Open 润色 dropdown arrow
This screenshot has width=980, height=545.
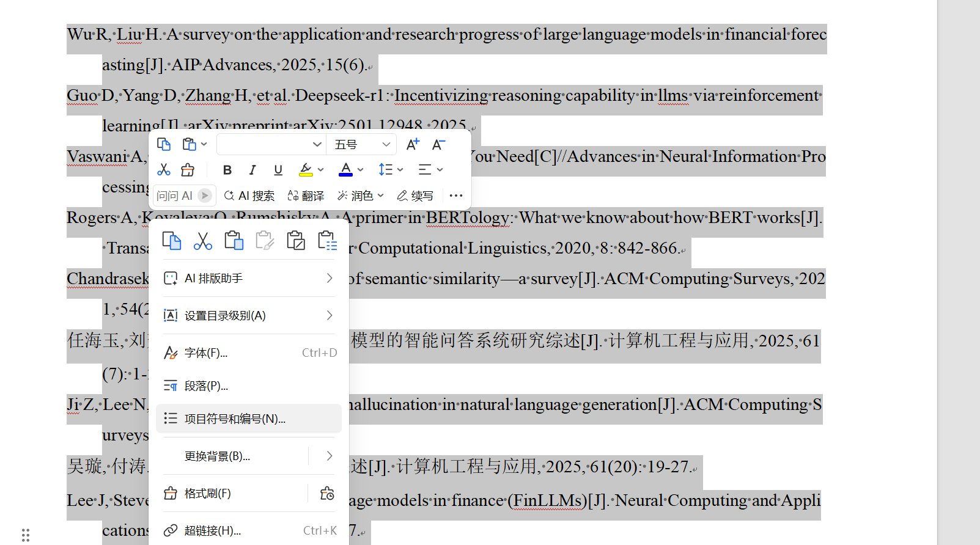[381, 196]
